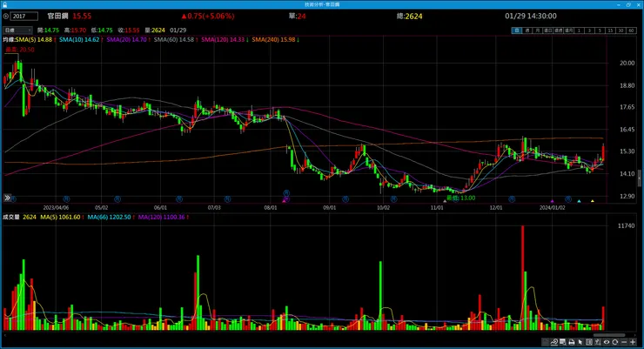Click the SMA(20) 14.70 legend label
Viewport: 644px width, 349px height.
pos(126,40)
